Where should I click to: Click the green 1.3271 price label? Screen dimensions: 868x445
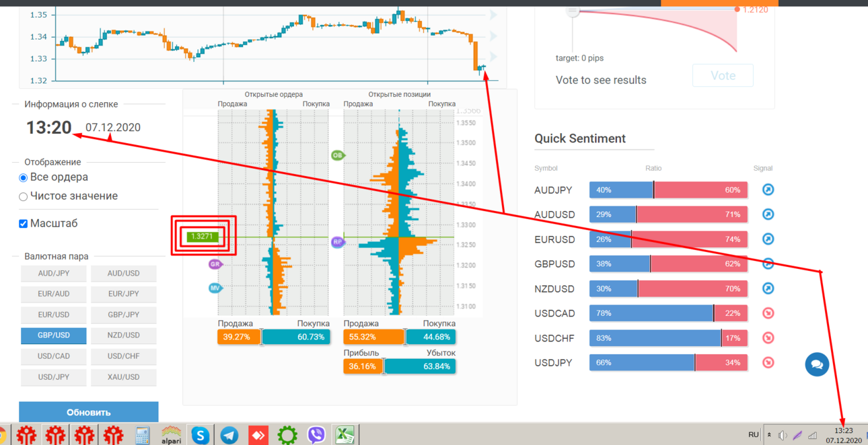203,236
